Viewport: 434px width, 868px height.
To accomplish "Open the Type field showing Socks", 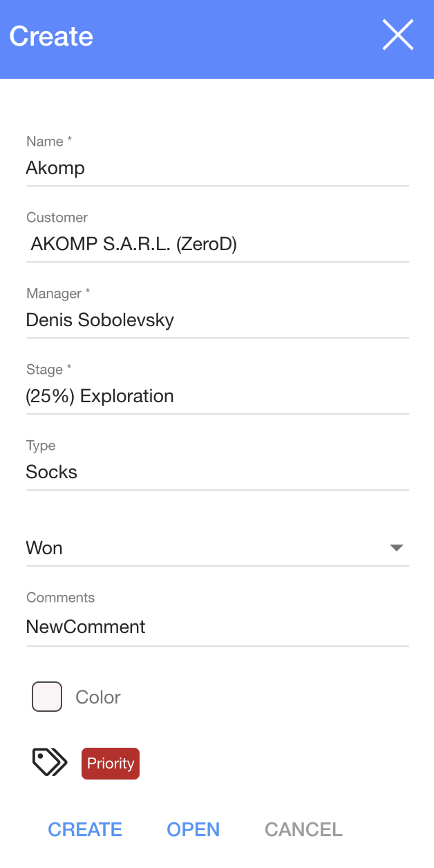I will (x=217, y=473).
